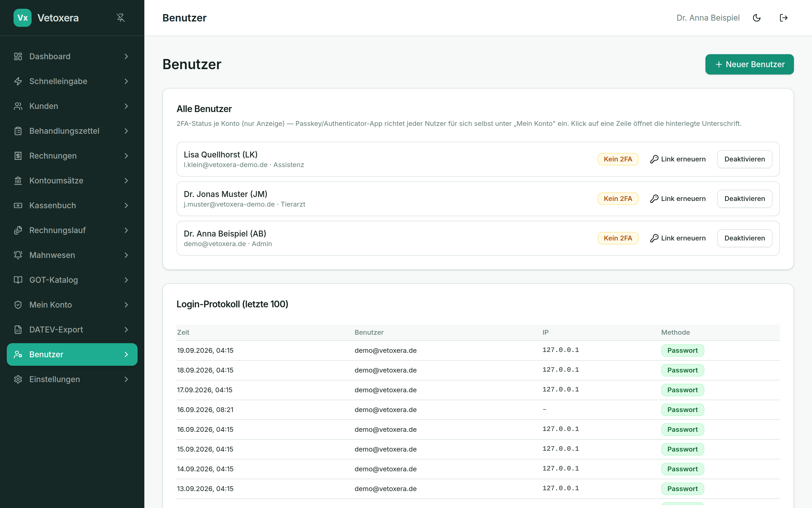Click the Kontoumsätze bank icon
Screen dimensions: 812x508
[x=18, y=181]
